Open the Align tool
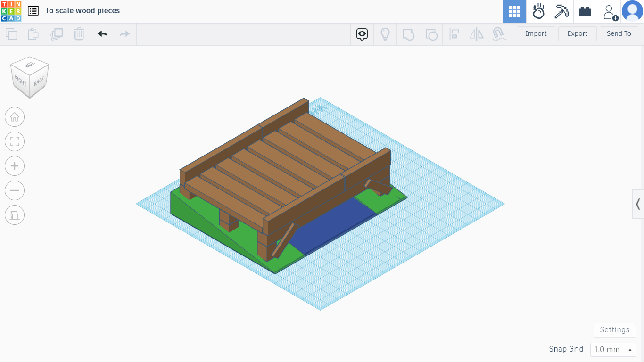 click(454, 34)
